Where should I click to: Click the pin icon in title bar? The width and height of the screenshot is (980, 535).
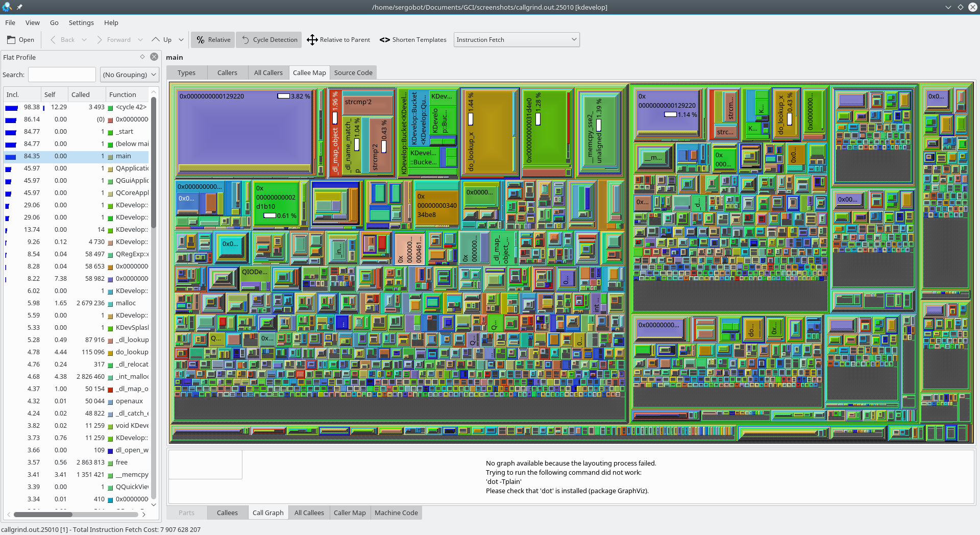click(19, 7)
